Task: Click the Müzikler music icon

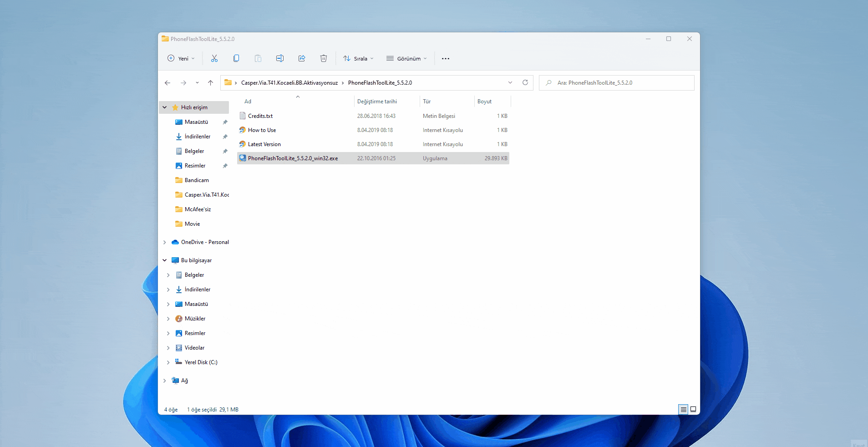Action: coord(179,319)
